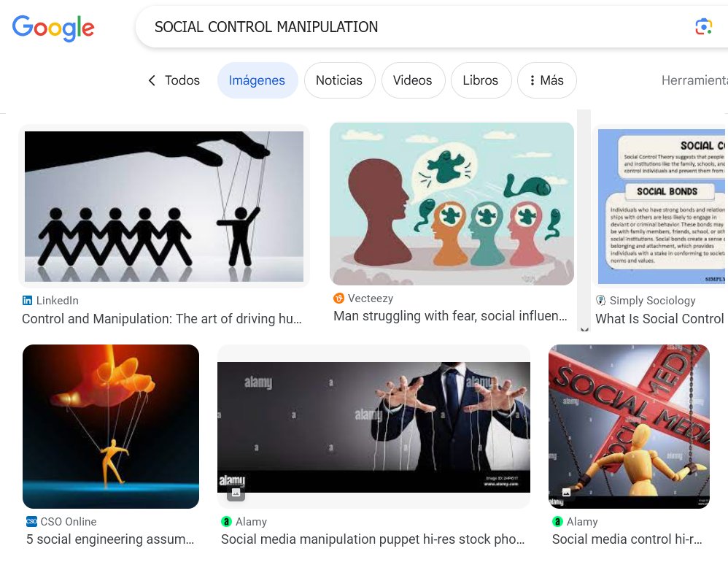Click small down arrow below scrollbar
Screen dimensions: 728x562
click(x=584, y=329)
